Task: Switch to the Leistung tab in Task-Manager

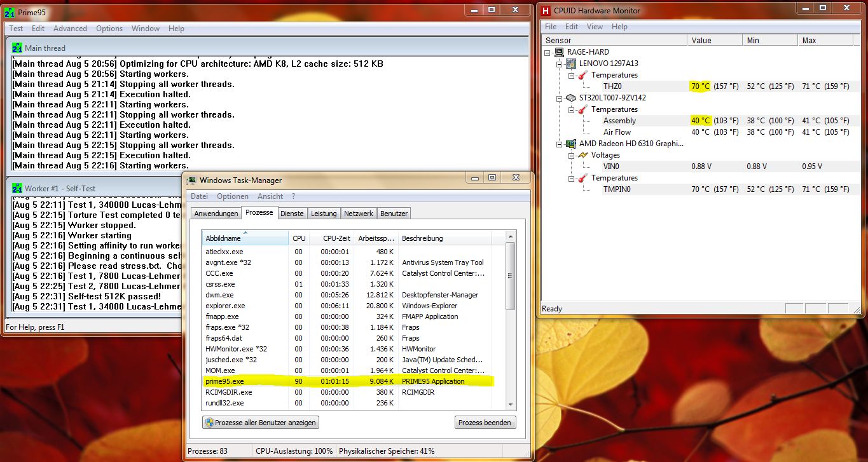Action: pyautogui.click(x=324, y=213)
